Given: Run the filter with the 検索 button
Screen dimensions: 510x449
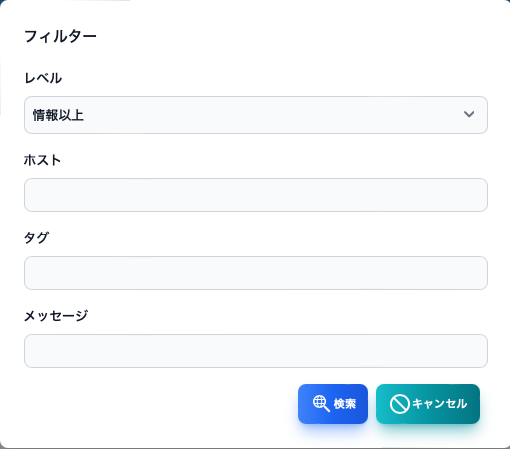Looking at the screenshot, I should pyautogui.click(x=333, y=404).
